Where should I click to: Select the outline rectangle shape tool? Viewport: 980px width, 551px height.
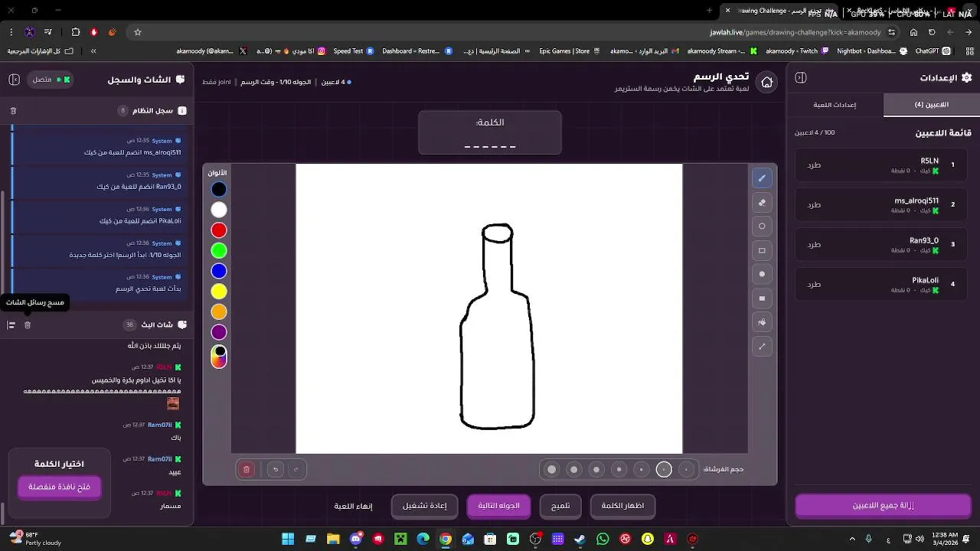762,250
